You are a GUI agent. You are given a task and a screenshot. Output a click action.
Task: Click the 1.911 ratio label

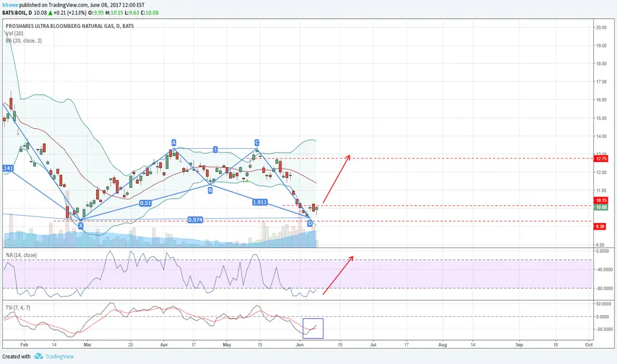coord(260,203)
